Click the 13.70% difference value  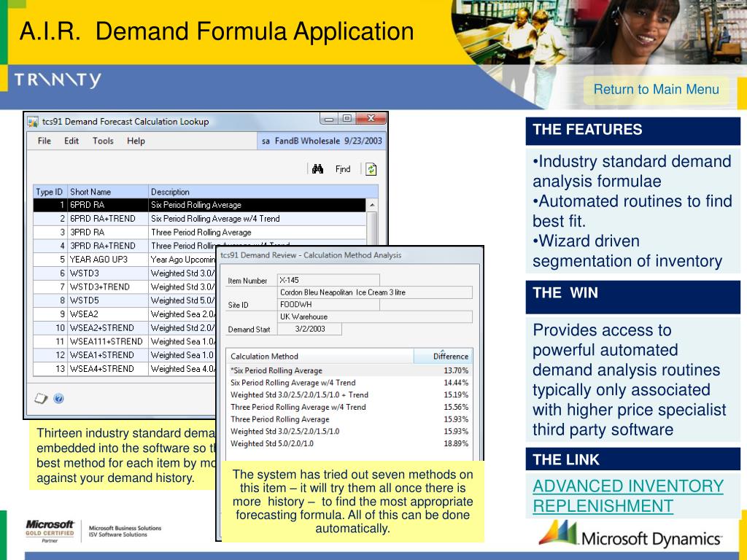coord(456,370)
